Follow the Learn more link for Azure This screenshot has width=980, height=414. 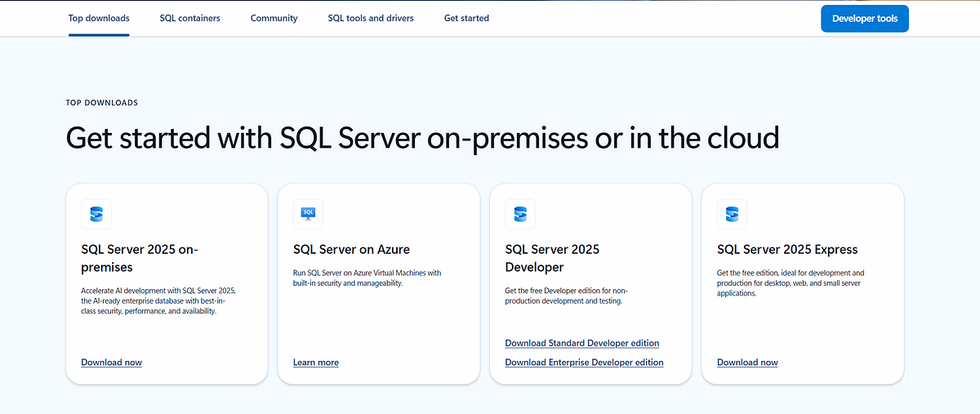click(316, 363)
